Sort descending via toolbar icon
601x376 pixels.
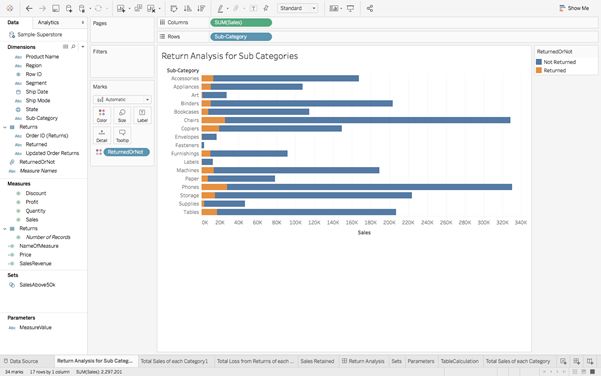(x=201, y=8)
